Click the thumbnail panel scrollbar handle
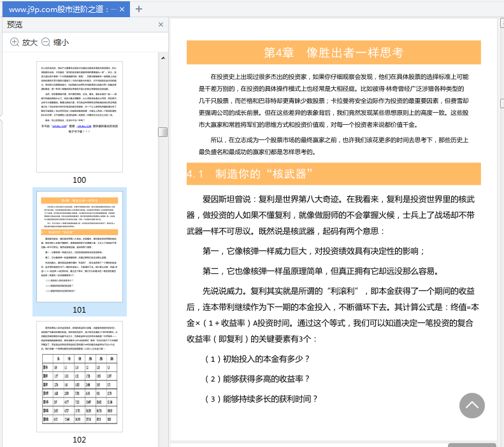 click(163, 132)
